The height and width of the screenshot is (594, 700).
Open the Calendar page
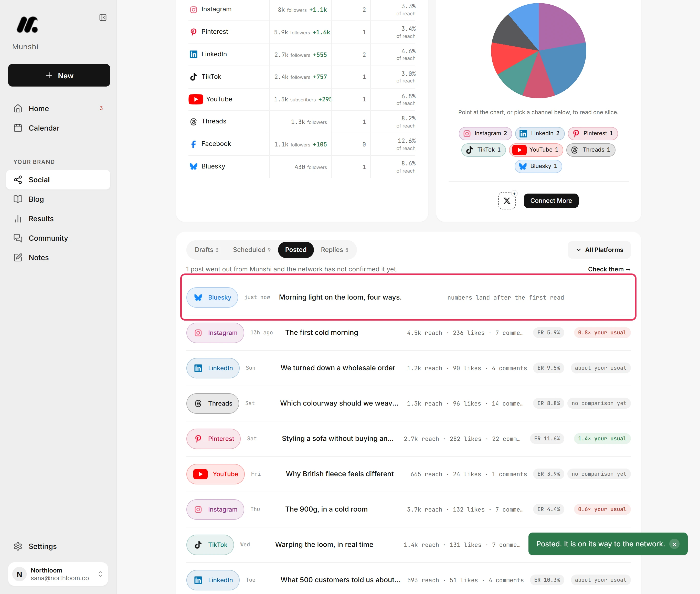point(58,128)
